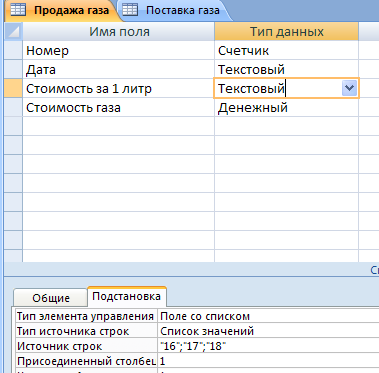Click the table icon on Поставка газа tab
The width and height of the screenshot is (379, 373).
(x=130, y=10)
